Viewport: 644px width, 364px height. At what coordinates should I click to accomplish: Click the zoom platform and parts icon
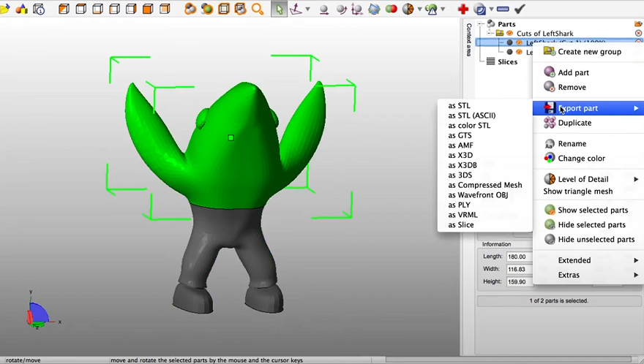click(240, 9)
